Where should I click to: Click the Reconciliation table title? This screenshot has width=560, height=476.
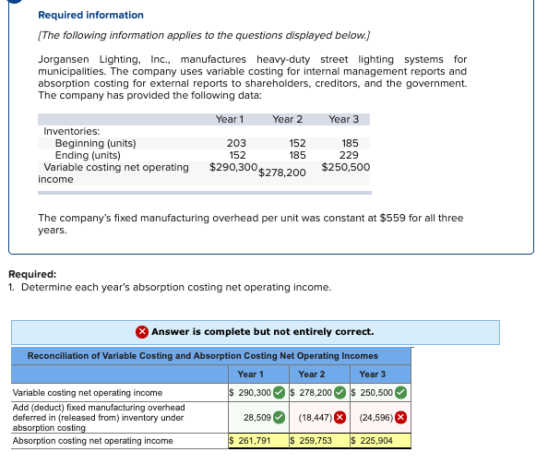coord(202,356)
